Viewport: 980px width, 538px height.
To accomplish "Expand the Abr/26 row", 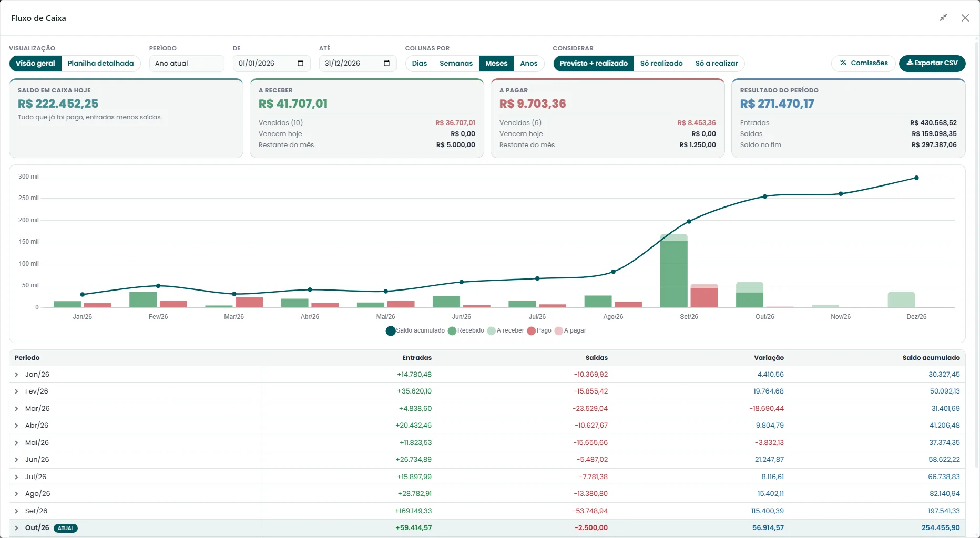I will coord(16,426).
